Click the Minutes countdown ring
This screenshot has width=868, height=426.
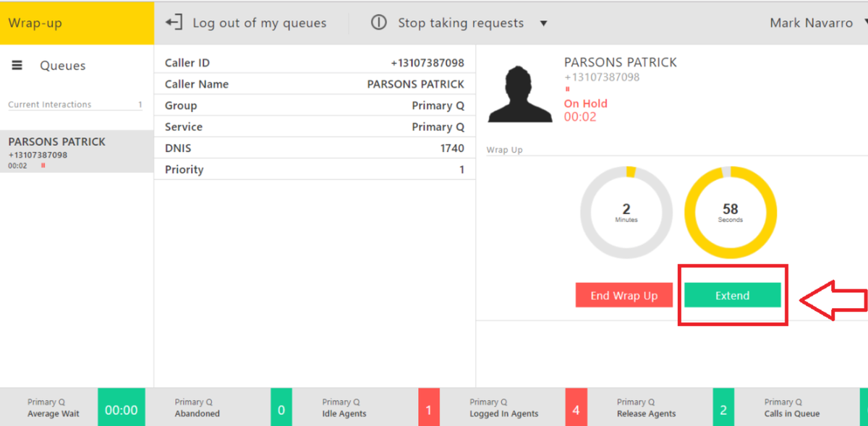626,212
